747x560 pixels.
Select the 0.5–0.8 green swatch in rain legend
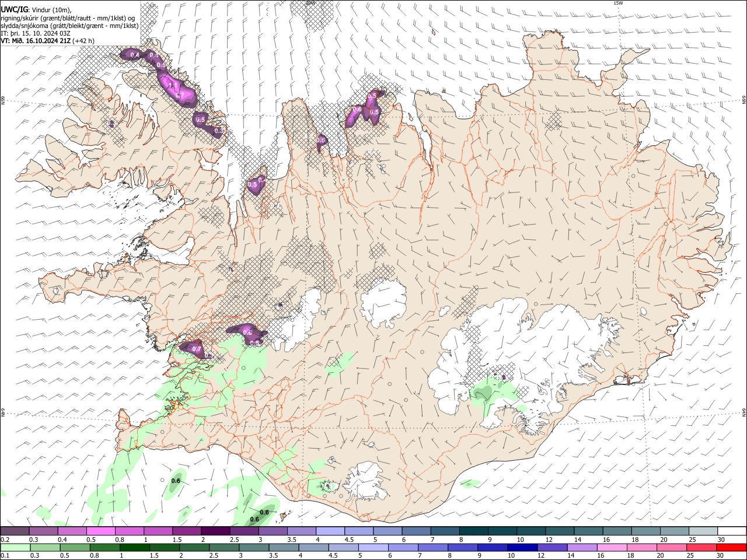tap(74, 548)
